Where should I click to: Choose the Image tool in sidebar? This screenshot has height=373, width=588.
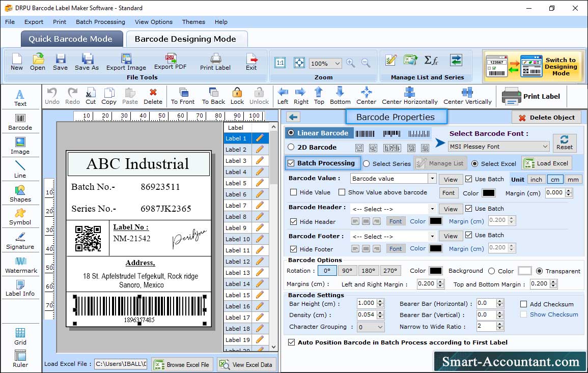[x=20, y=146]
